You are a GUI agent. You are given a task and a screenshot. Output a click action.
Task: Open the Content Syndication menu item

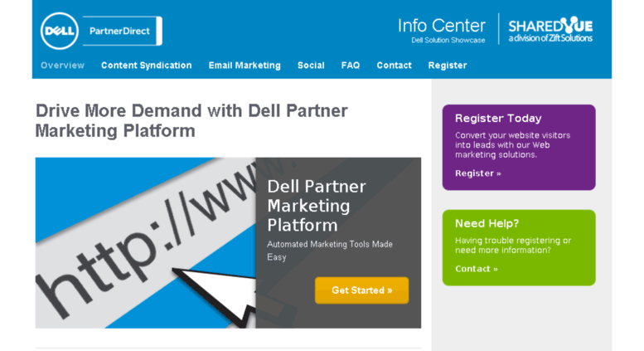coord(146,66)
